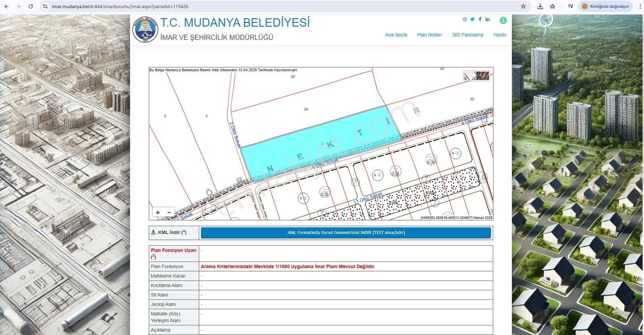Viewport: 644px width, 335px height.
Task: Click parcel number 24 on the map
Action: pos(306,109)
